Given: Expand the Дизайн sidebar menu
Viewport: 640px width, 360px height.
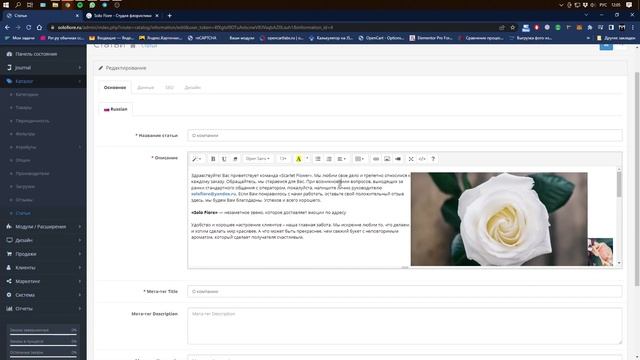Looking at the screenshot, I should [43, 240].
